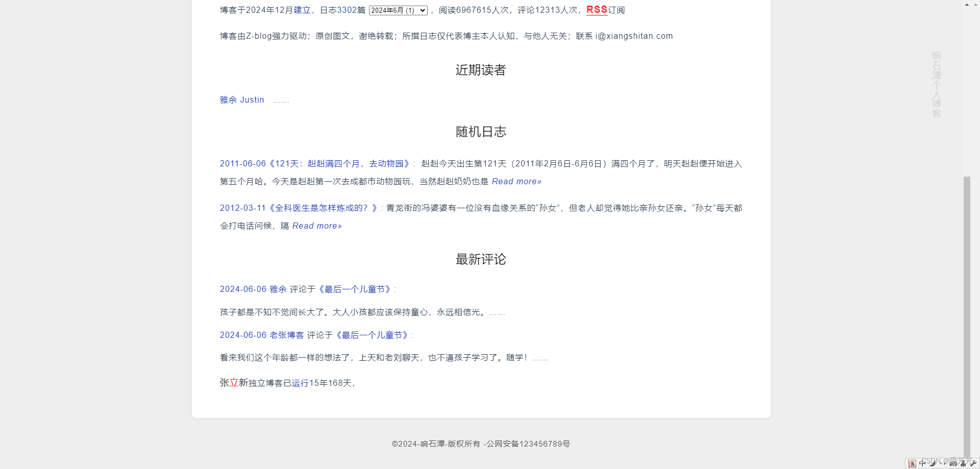
Task: Click the email i@xiangshitan.com text
Action: (634, 36)
